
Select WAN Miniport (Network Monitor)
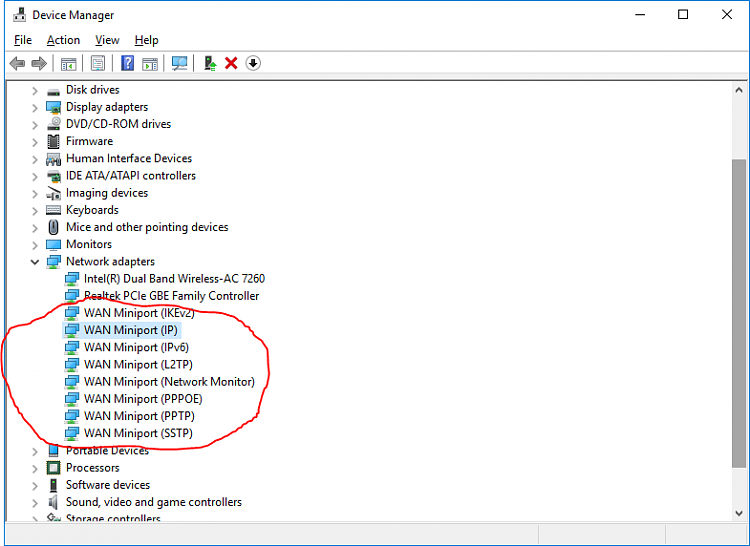pos(169,382)
